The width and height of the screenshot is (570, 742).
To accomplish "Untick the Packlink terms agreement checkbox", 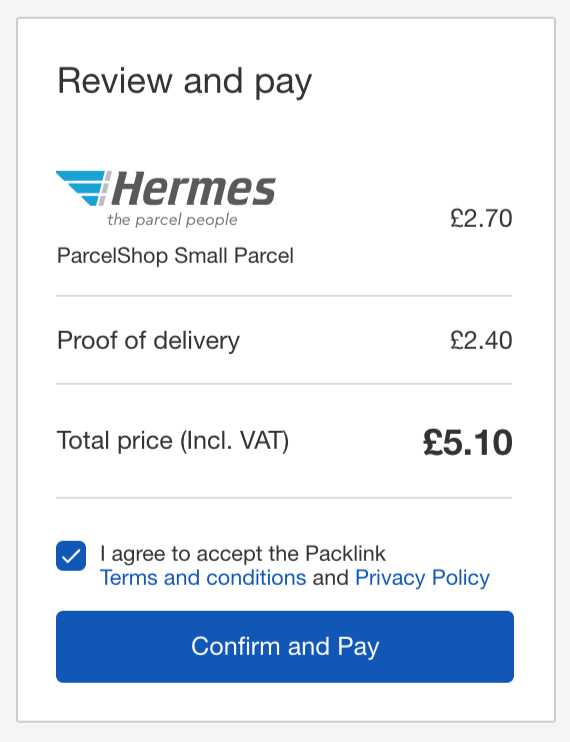I will pos(71,556).
